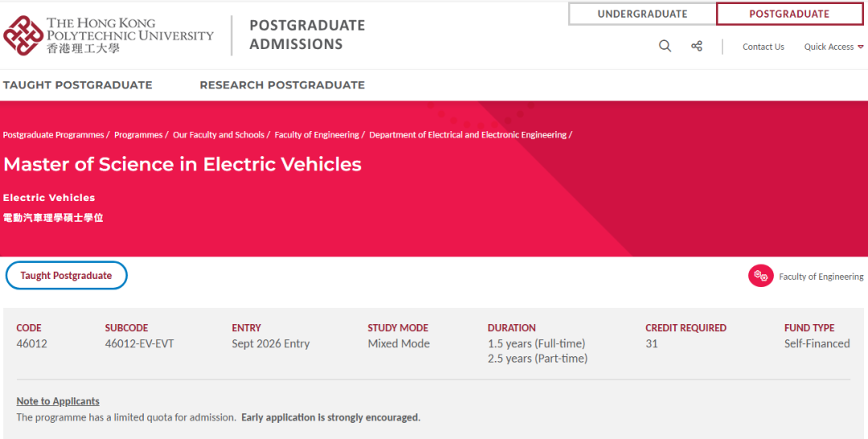Click the 1.5 years (Full-time) duration
Image resolution: width=868 pixels, height=439 pixels.
(536, 343)
